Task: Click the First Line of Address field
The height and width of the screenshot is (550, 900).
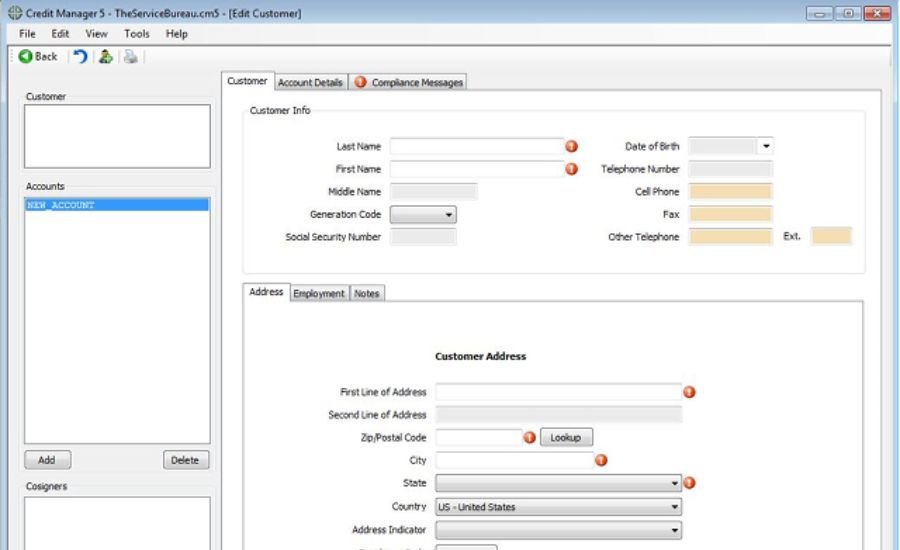Action: pyautogui.click(x=558, y=392)
